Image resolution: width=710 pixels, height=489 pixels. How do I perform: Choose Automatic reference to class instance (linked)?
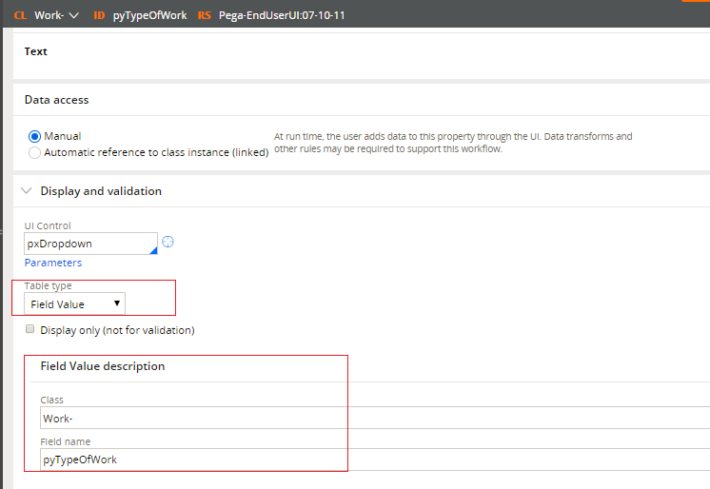coord(36,153)
